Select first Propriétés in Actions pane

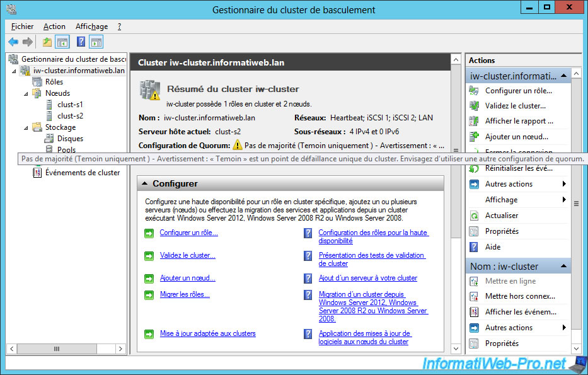click(x=502, y=231)
